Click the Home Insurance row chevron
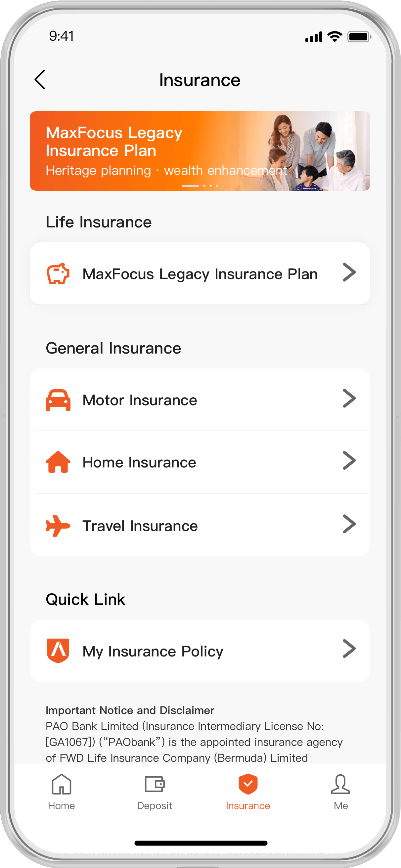401x868 pixels. coord(349,460)
